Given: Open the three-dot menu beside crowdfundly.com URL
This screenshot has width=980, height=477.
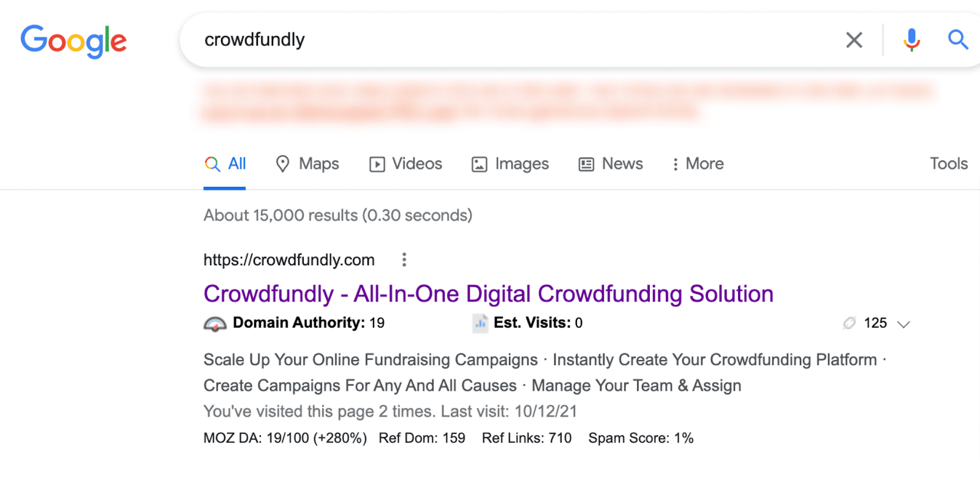Looking at the screenshot, I should [x=404, y=260].
